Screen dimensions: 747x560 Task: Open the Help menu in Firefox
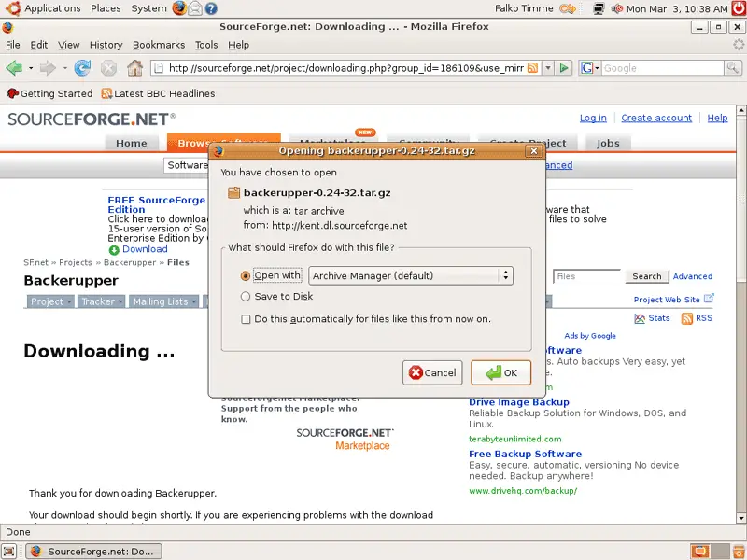tap(238, 45)
